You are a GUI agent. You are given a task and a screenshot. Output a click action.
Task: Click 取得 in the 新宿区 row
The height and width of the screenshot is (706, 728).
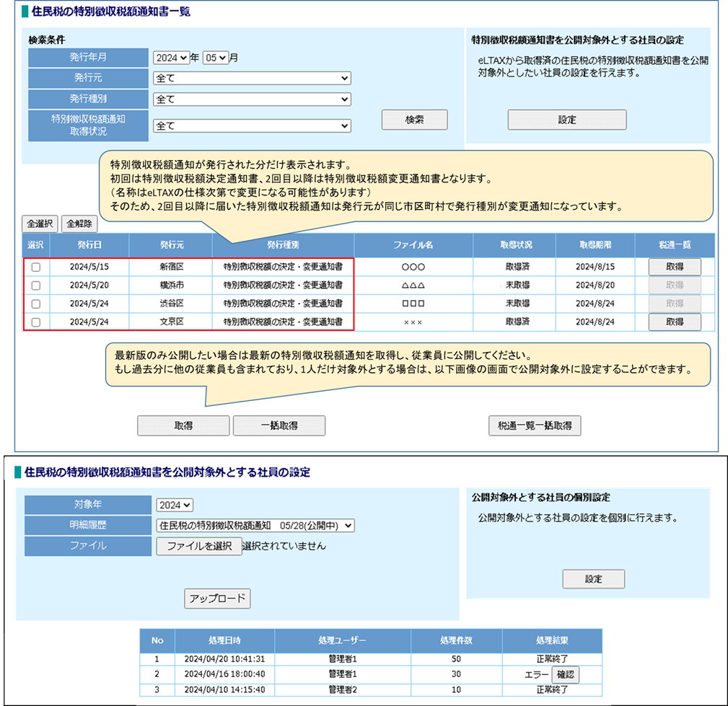[674, 266]
